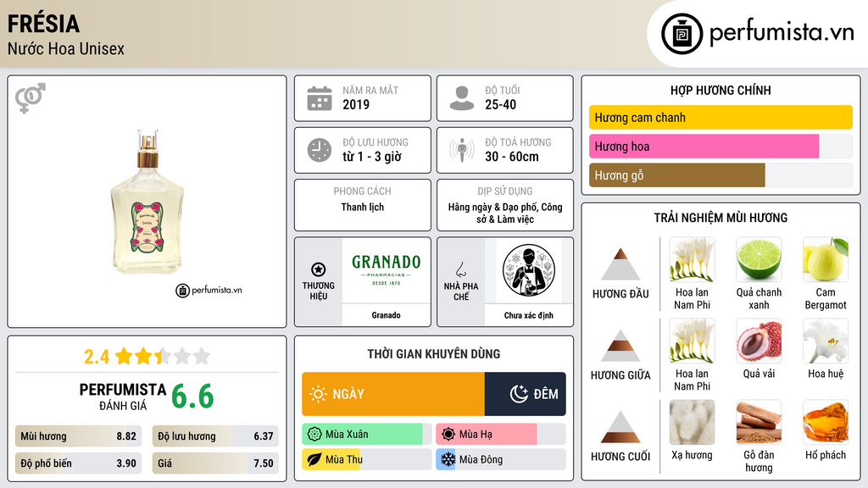Click the Hương đầu pyramid icon
The height and width of the screenshot is (488, 868).
coord(620,264)
